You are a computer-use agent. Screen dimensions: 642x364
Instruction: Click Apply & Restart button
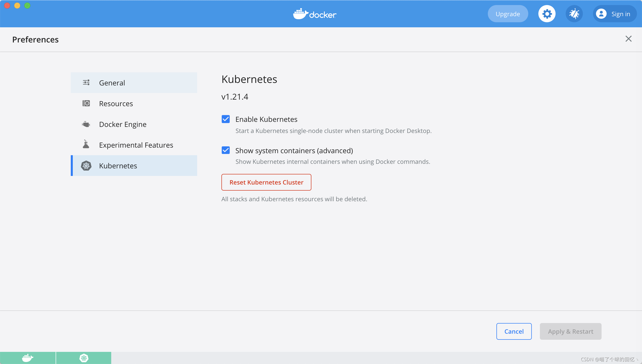coord(570,331)
